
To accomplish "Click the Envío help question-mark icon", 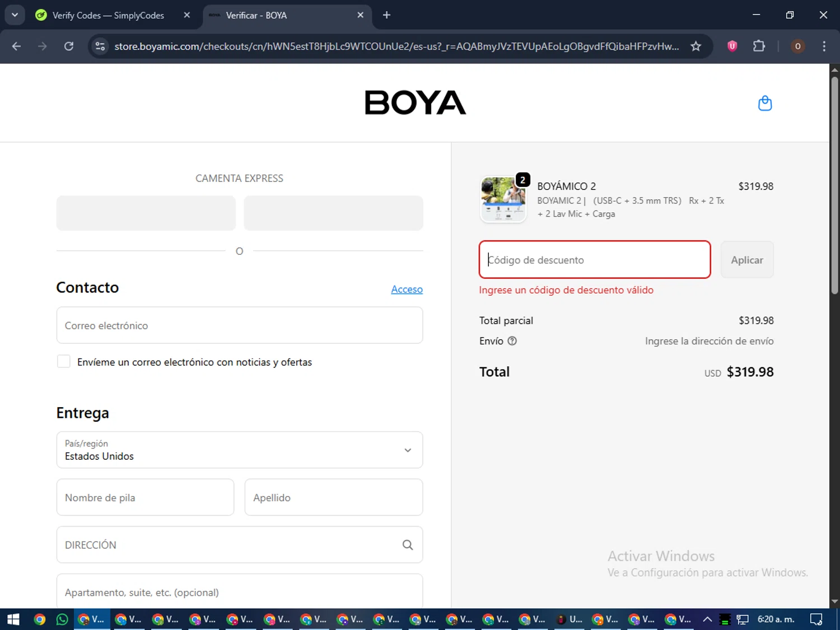I will coord(512,341).
